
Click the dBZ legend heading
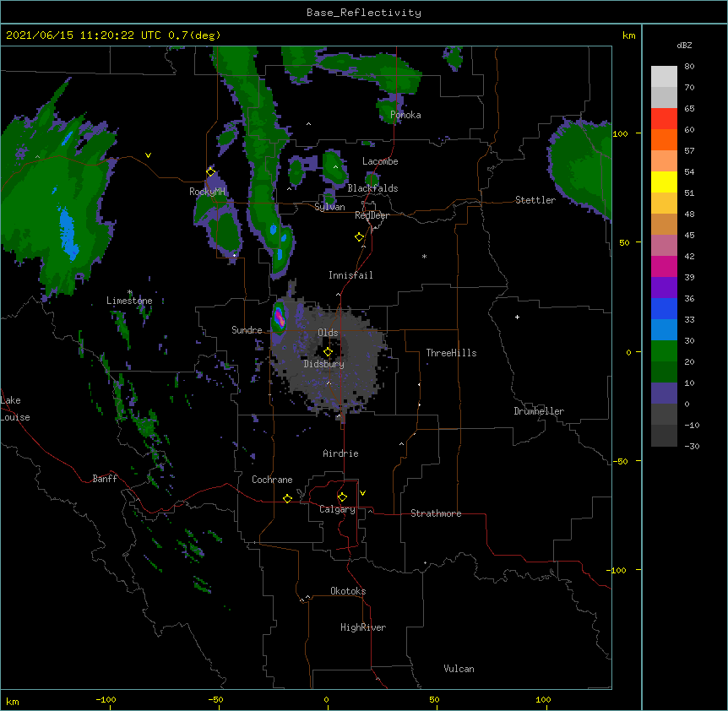[684, 46]
